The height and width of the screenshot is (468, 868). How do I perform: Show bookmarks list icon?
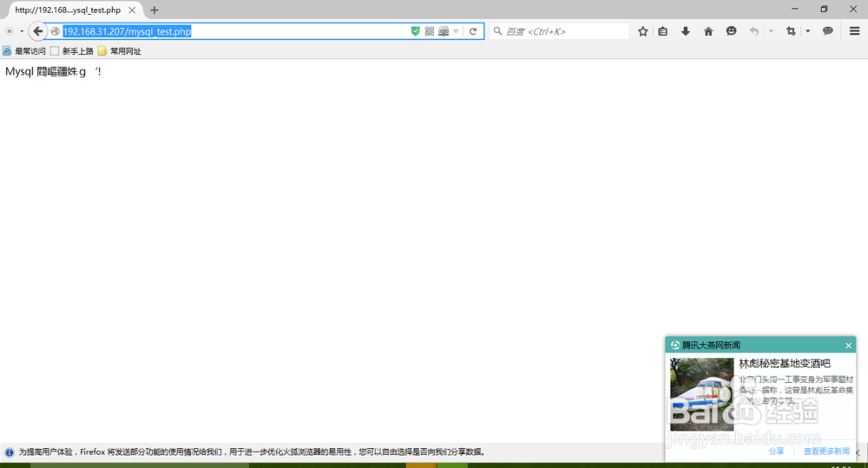point(662,31)
